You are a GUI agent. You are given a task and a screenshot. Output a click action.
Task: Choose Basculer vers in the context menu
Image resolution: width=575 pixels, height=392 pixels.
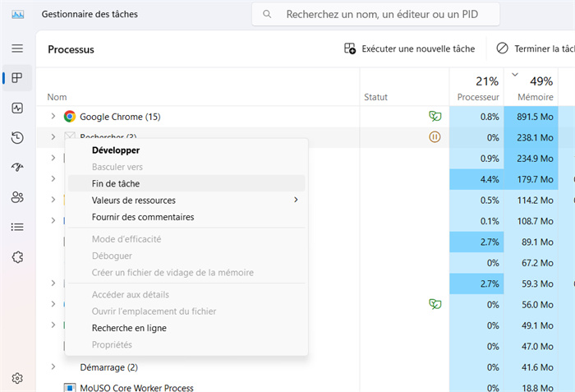coord(186,167)
